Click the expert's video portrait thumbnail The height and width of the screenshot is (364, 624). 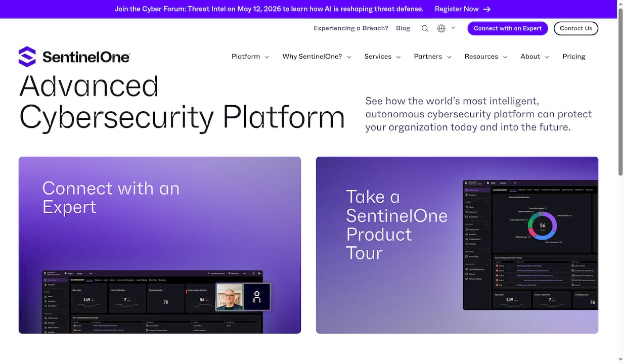tap(230, 297)
